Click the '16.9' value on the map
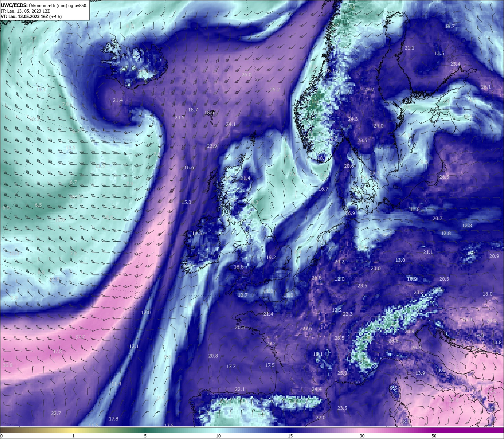 (x=350, y=213)
